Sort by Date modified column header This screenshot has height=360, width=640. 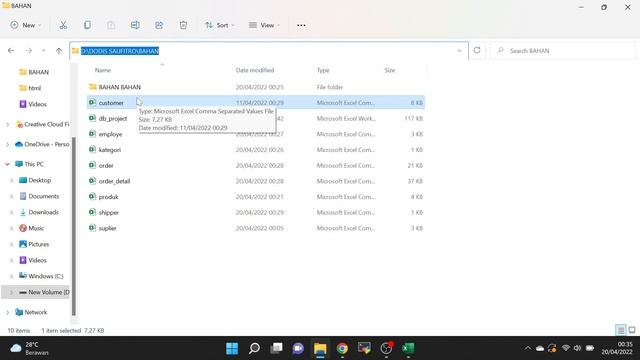point(255,70)
